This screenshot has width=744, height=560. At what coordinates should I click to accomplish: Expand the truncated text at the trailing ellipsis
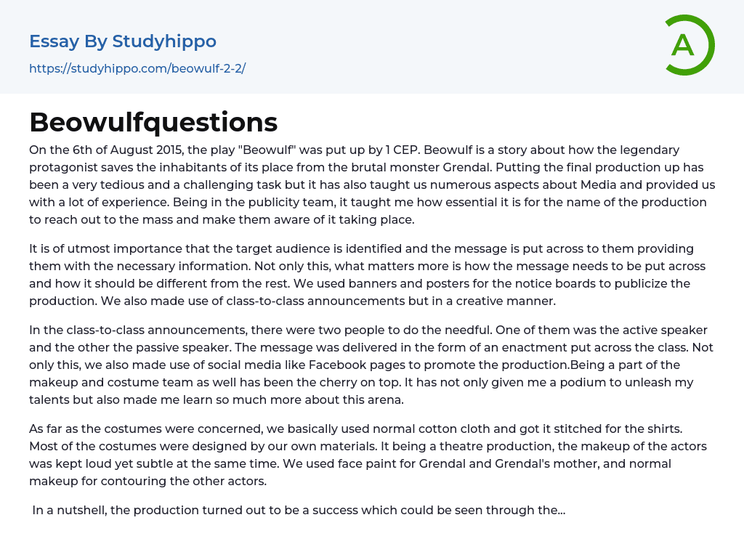tap(559, 510)
